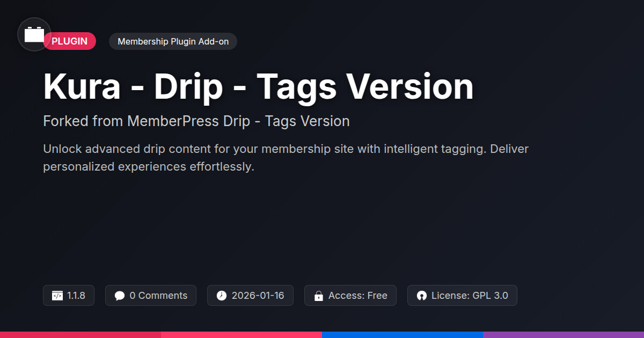This screenshot has height=338, width=644.
Task: Click the speech bubble comments icon
Action: (x=120, y=296)
